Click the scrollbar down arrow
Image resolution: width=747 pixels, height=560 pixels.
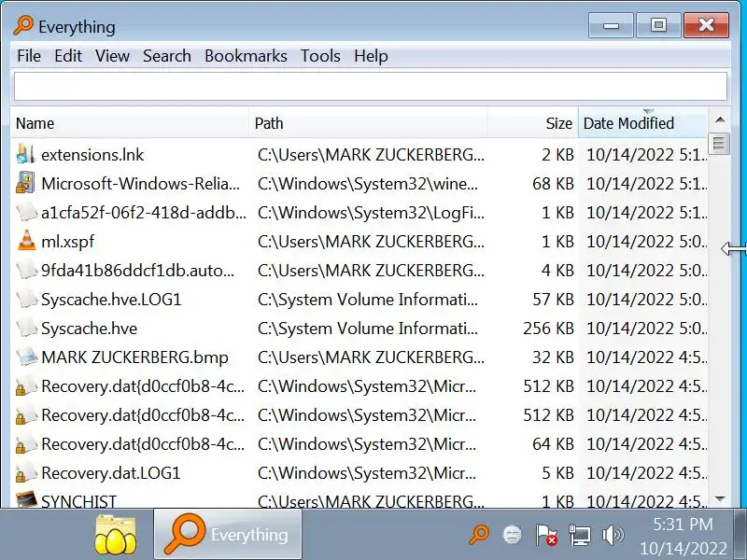tap(720, 498)
